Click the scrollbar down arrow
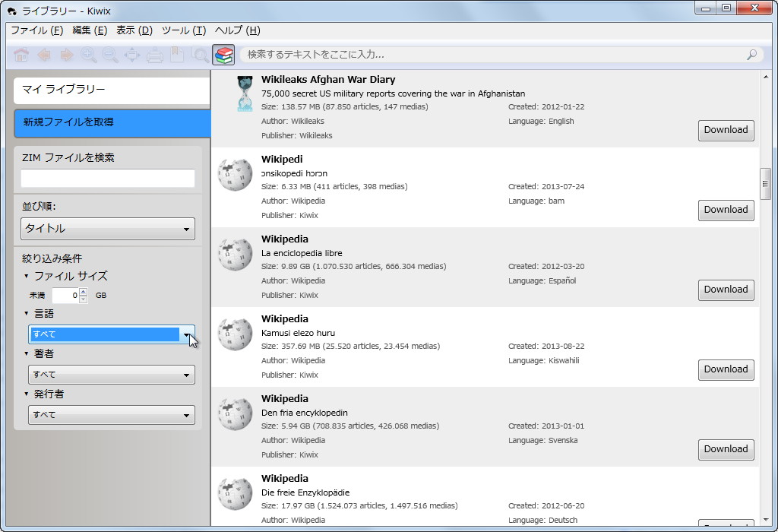Viewport: 778px width, 532px height. (765, 520)
